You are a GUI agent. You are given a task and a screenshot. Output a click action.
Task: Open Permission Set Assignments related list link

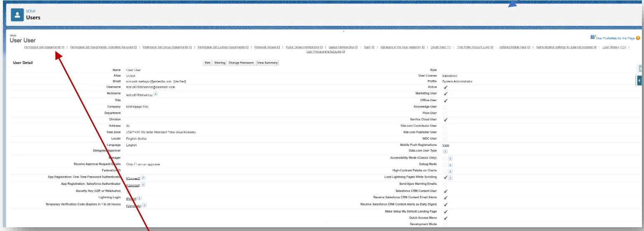(44, 47)
